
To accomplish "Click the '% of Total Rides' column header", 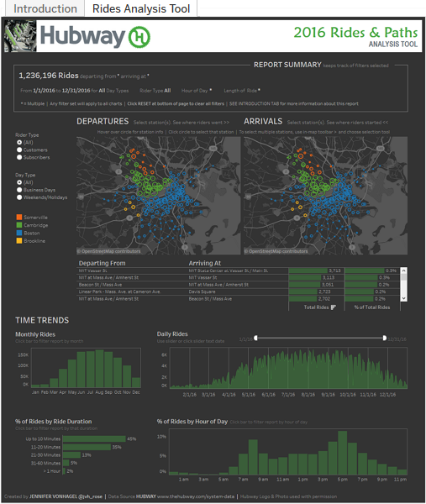I will click(372, 307).
